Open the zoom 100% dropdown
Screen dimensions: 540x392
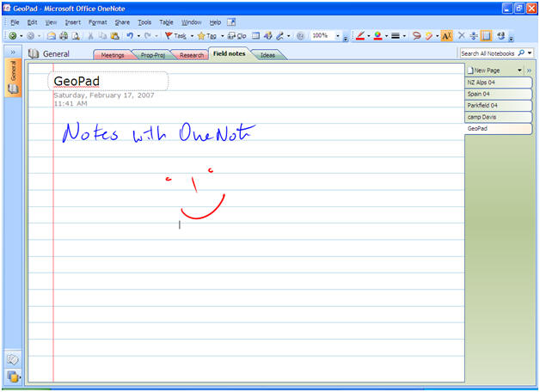[x=338, y=36]
